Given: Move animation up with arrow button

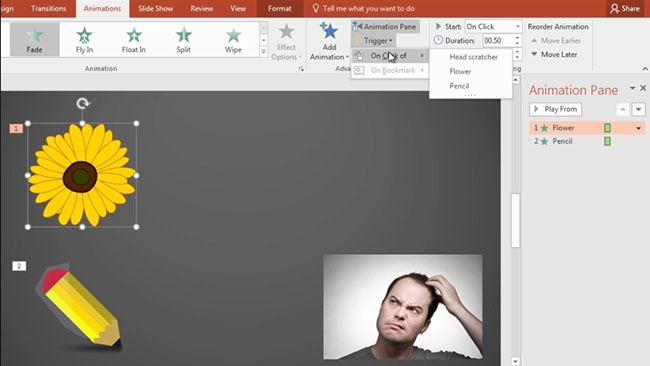Looking at the screenshot, I should click(623, 109).
